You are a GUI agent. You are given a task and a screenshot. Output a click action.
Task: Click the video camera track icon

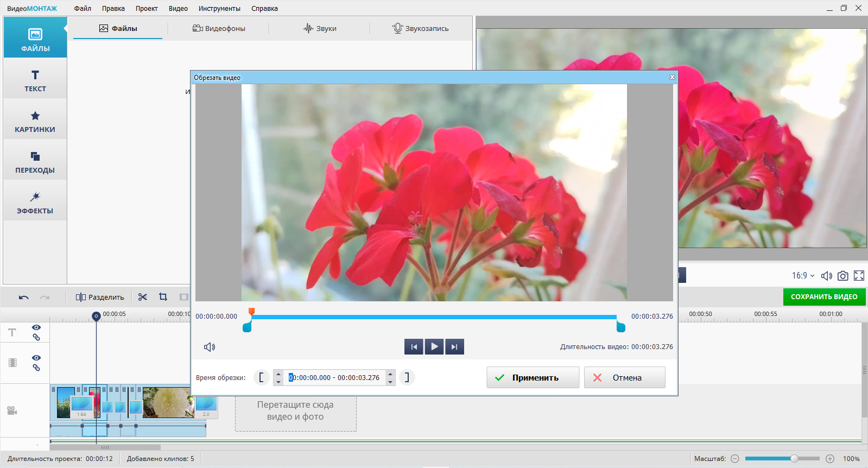(x=12, y=410)
